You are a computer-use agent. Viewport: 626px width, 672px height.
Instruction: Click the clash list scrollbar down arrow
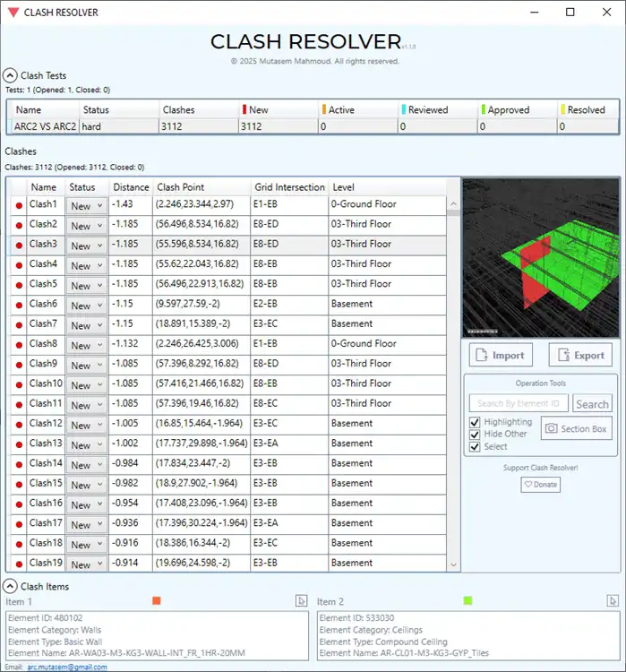453,564
